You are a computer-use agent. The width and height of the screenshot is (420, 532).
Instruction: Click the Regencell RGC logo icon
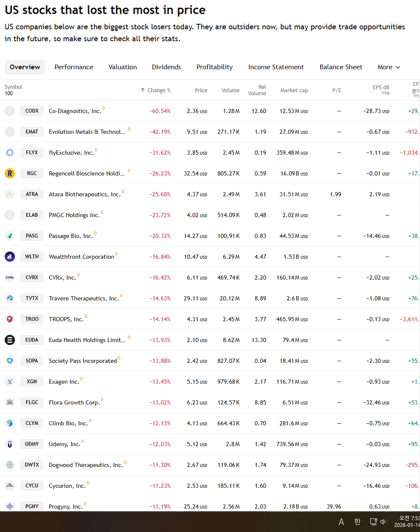click(10, 173)
